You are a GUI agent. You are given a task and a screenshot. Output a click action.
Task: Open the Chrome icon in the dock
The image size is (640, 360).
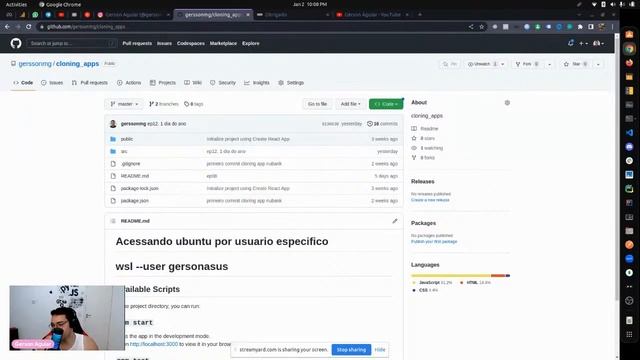(x=629, y=49)
